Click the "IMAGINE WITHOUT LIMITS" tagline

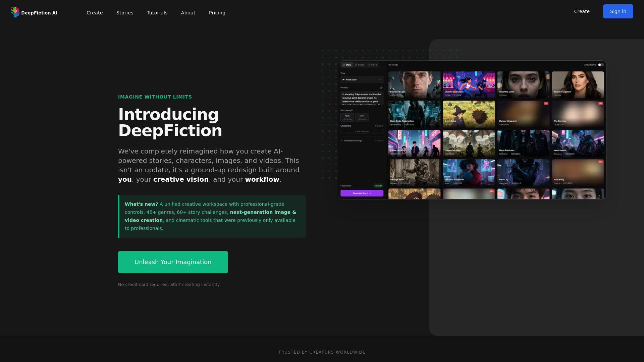[x=155, y=97]
